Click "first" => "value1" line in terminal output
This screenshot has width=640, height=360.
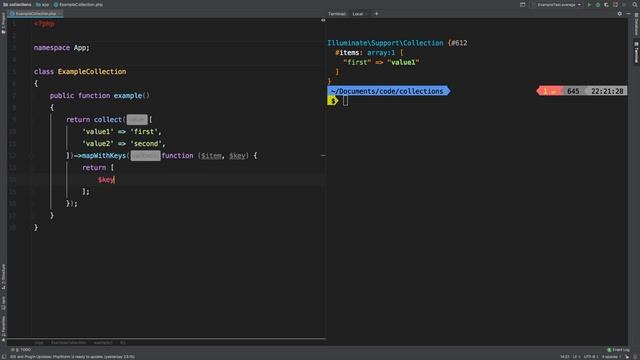[x=381, y=62]
